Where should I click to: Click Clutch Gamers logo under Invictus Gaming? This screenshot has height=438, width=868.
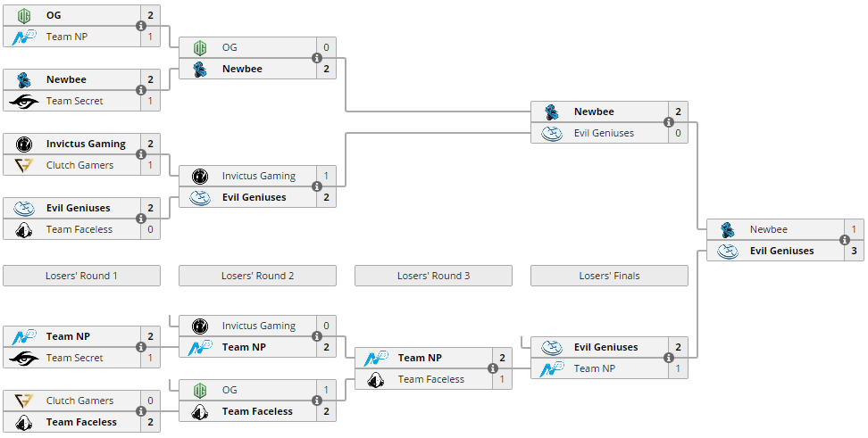pos(24,165)
